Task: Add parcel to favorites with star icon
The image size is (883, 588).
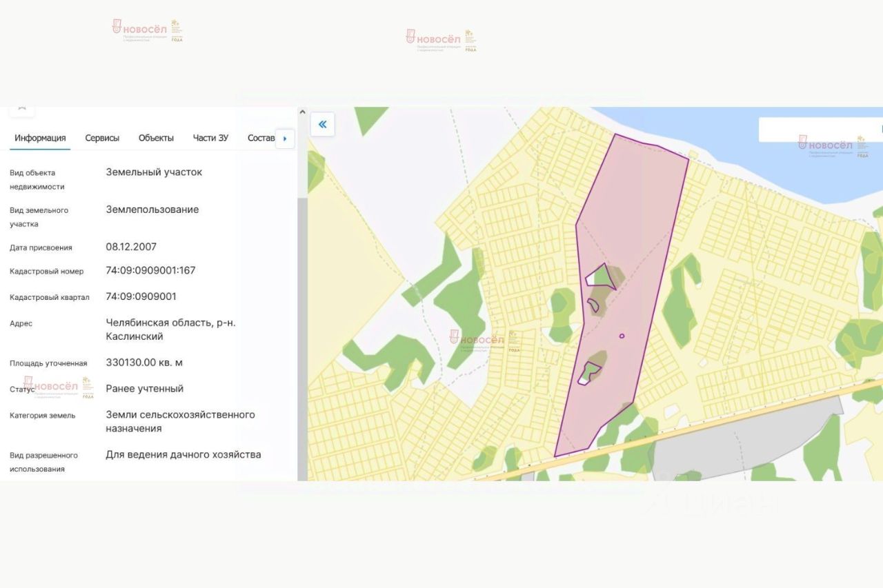Action: coord(22,108)
